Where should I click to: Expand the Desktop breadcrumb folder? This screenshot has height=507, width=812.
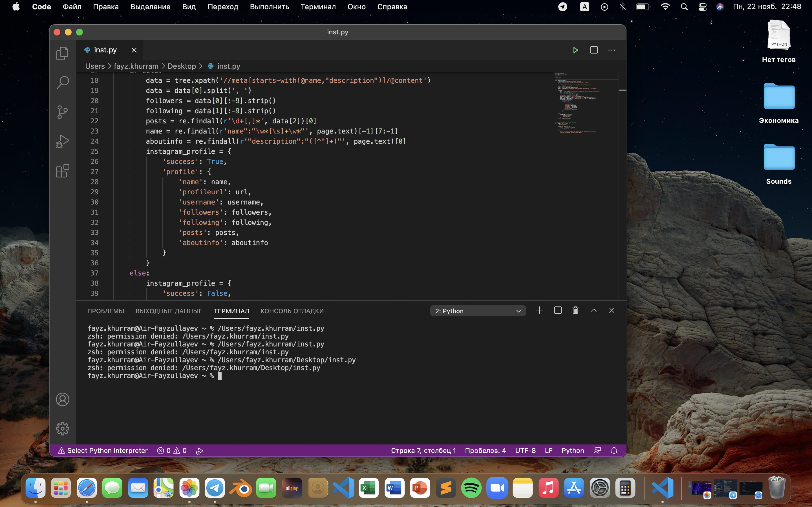pyautogui.click(x=182, y=66)
